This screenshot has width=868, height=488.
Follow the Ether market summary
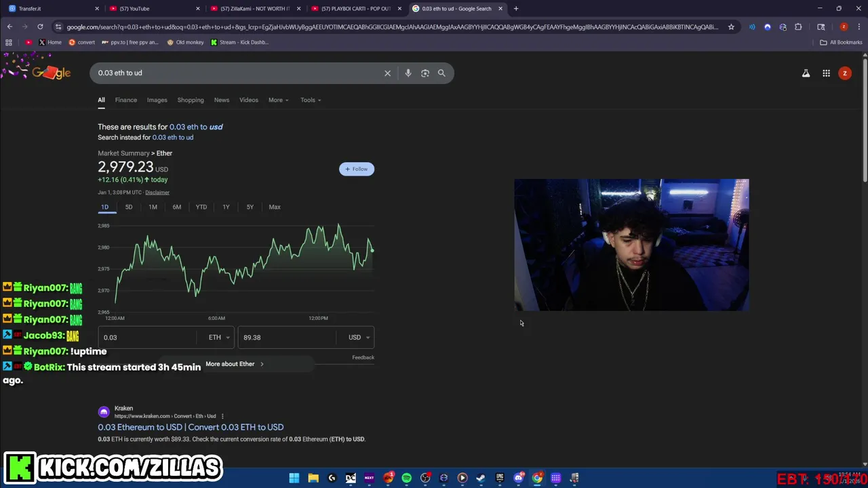(357, 169)
